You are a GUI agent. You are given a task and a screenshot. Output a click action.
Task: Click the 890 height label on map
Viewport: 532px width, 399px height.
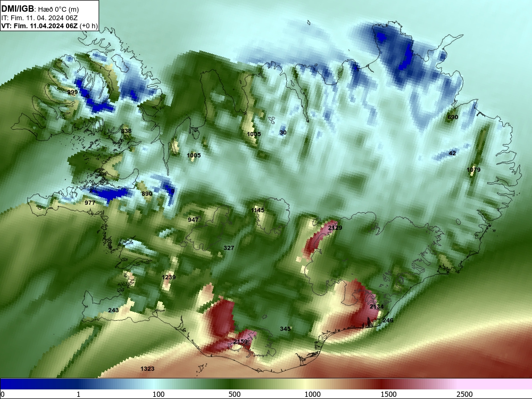(147, 194)
